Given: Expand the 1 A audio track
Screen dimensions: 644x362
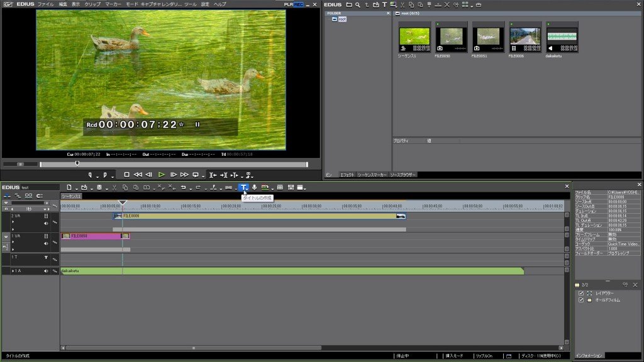Looking at the screenshot, I should 13,271.
